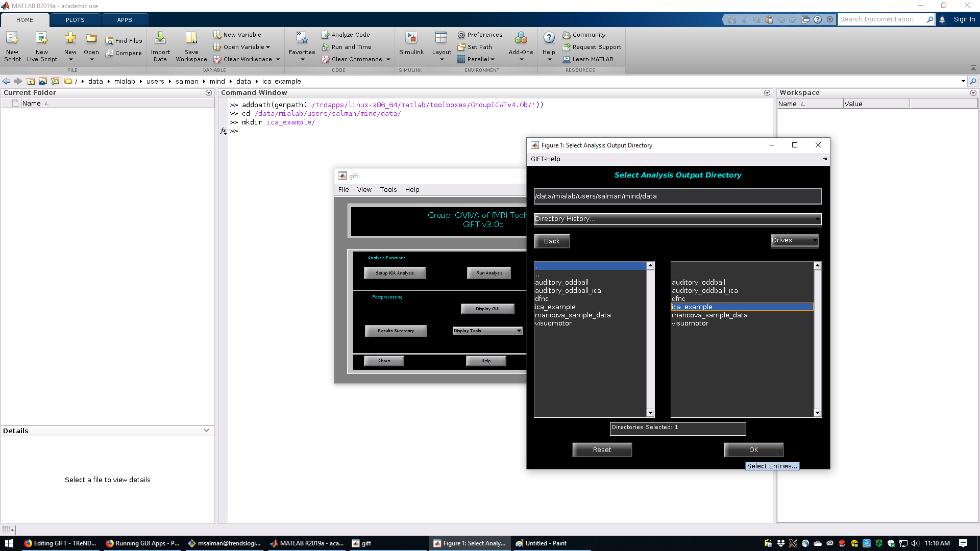Viewport: 980px width, 551px height.
Task: Open the Workspace panel actions menu
Action: pyautogui.click(x=973, y=93)
